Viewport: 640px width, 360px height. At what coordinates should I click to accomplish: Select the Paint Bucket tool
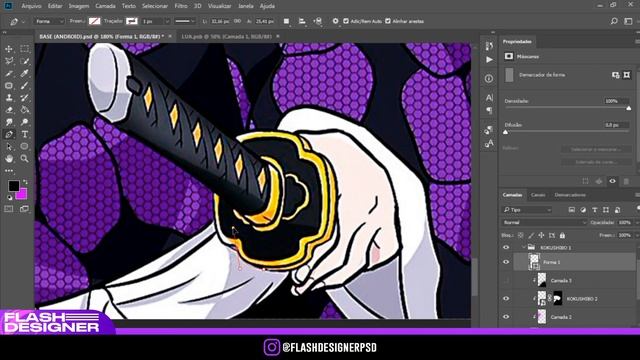[x=24, y=110]
